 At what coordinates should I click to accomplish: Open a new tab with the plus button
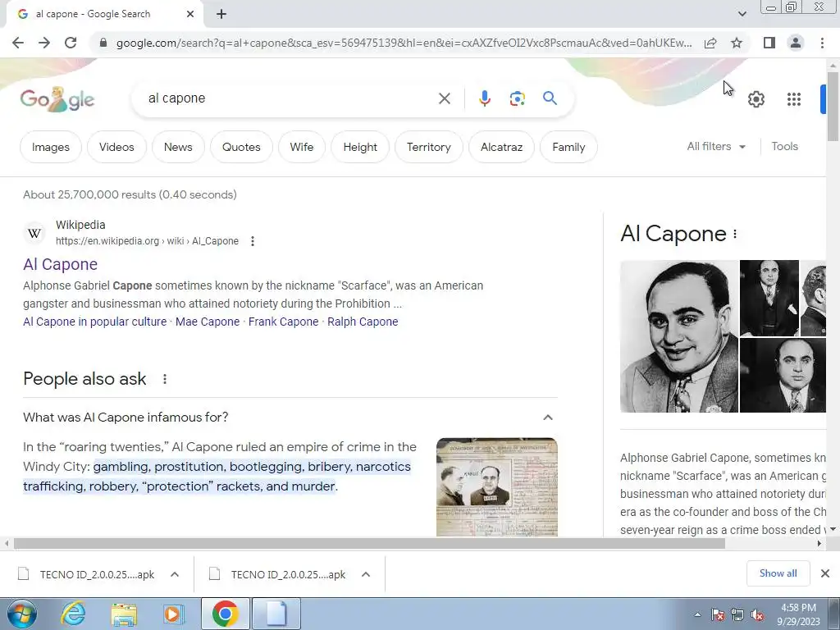(221, 14)
